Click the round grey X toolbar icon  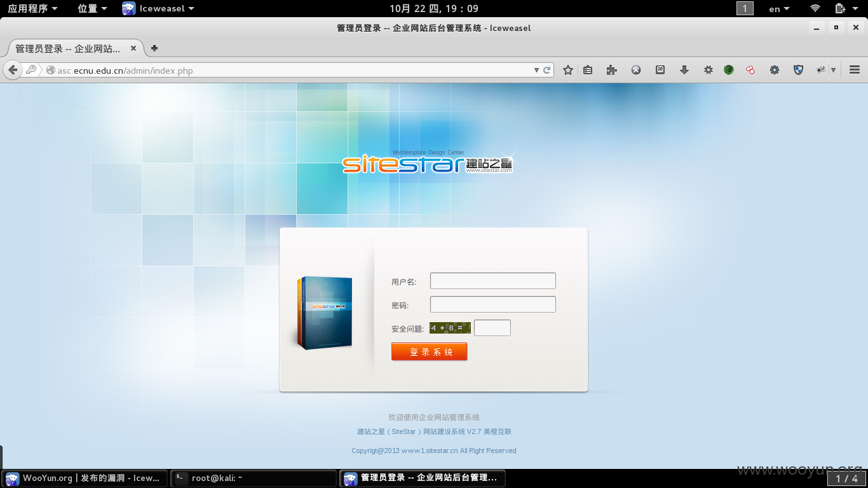[636, 71]
